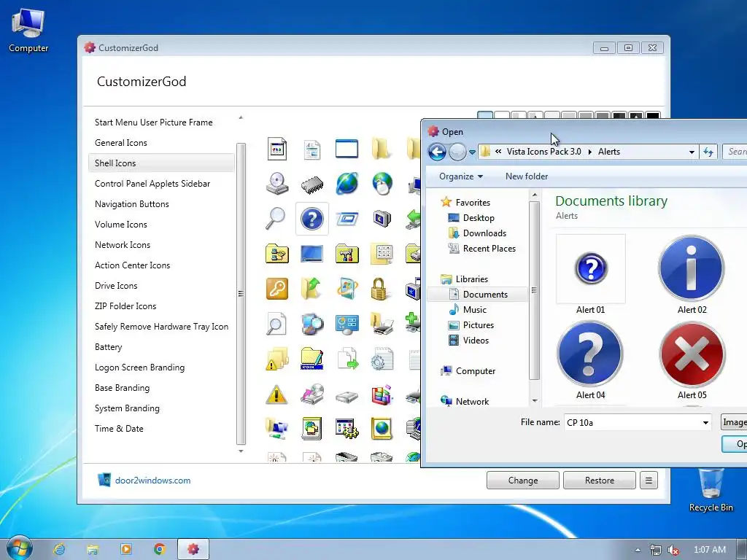Open the Recycle Bin desktop icon
747x560 pixels.
(x=711, y=490)
